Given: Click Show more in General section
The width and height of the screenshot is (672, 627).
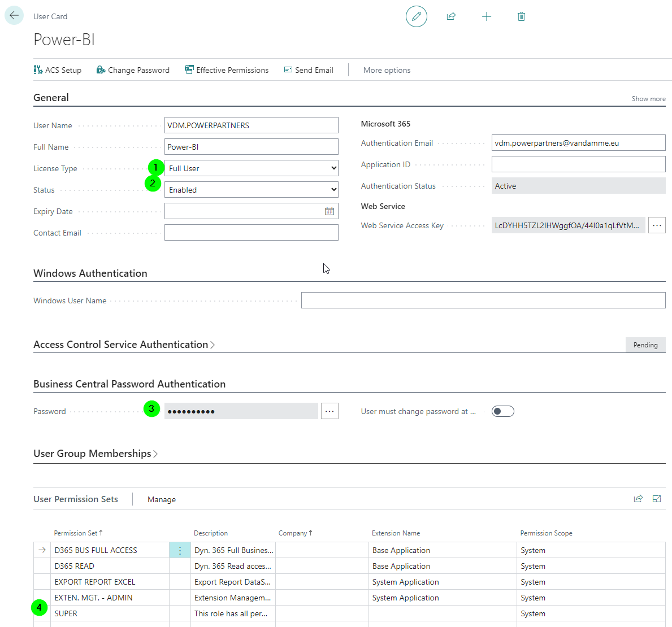Looking at the screenshot, I should 648,98.
